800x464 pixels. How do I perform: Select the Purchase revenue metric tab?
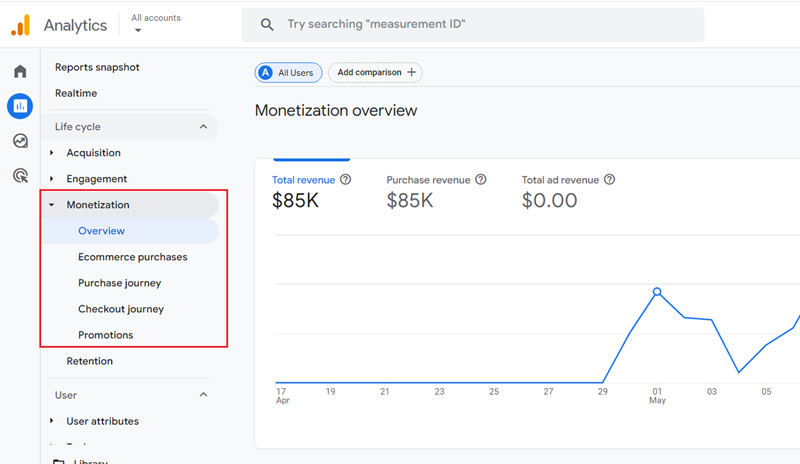tap(436, 193)
